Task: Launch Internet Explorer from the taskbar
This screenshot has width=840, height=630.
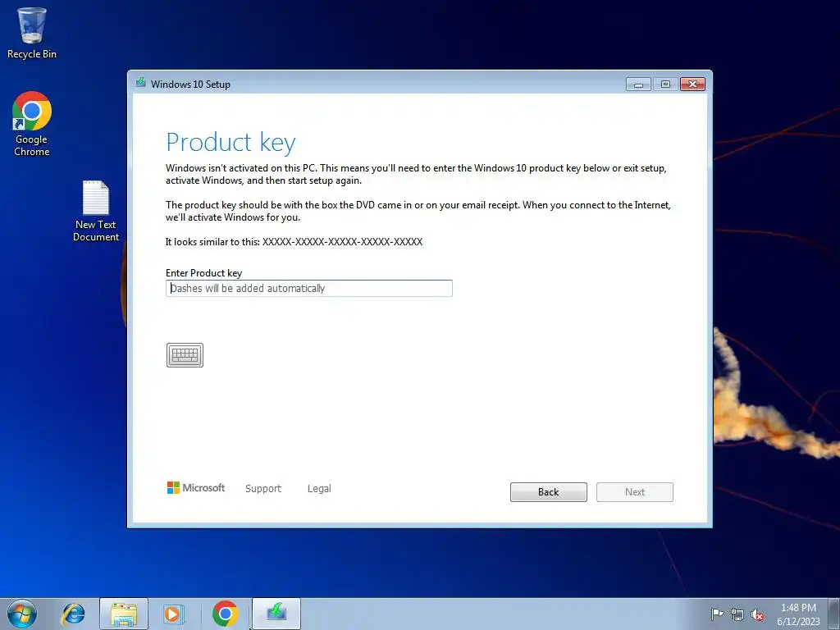Action: [73, 614]
